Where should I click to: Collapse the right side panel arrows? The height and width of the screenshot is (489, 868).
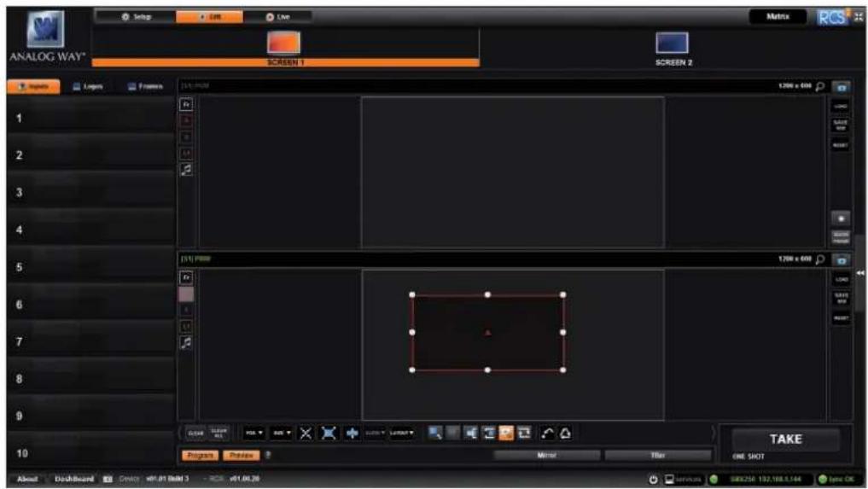[859, 272]
